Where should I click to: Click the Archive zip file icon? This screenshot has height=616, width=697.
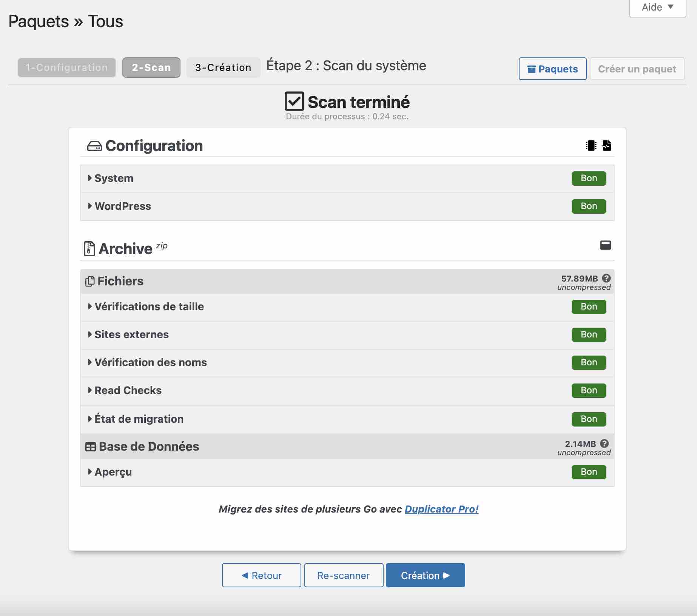pos(89,249)
